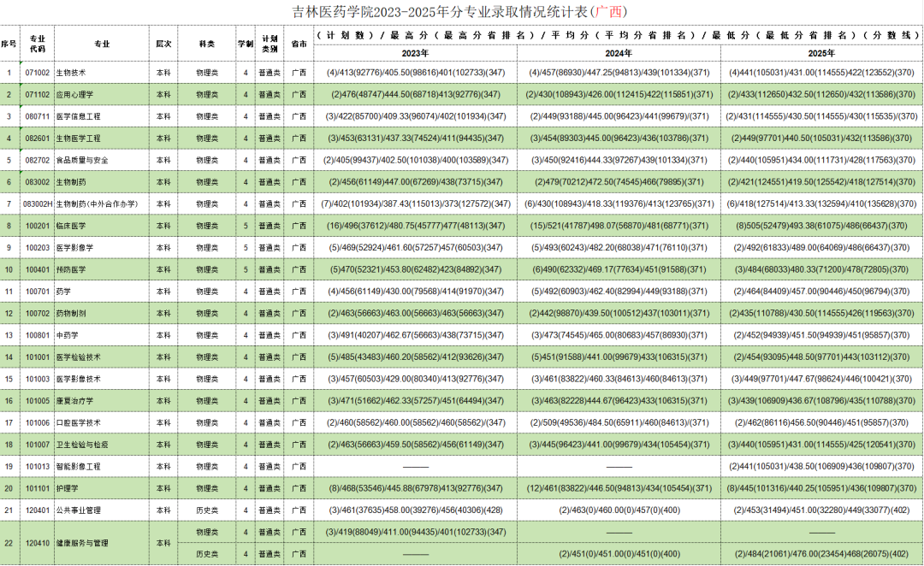Click major code 100201
Viewport: 924px width, 566px height.
click(37, 226)
